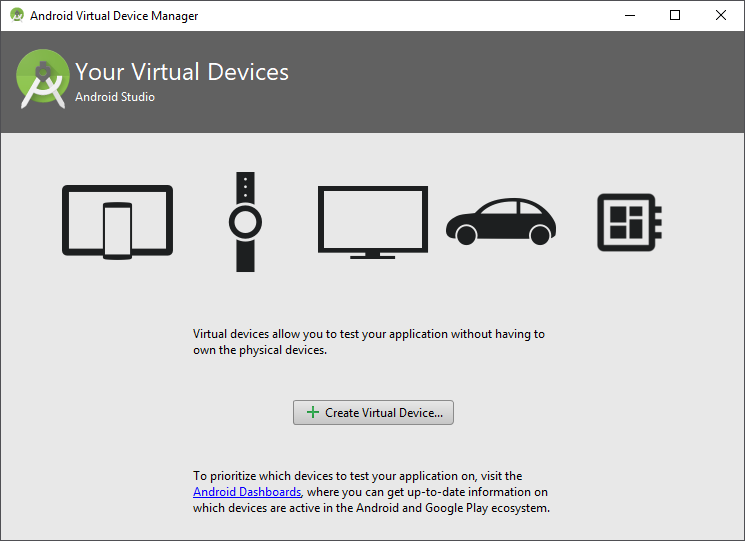Image resolution: width=745 pixels, height=541 pixels.
Task: Click the Android Things chip board icon
Action: click(629, 222)
